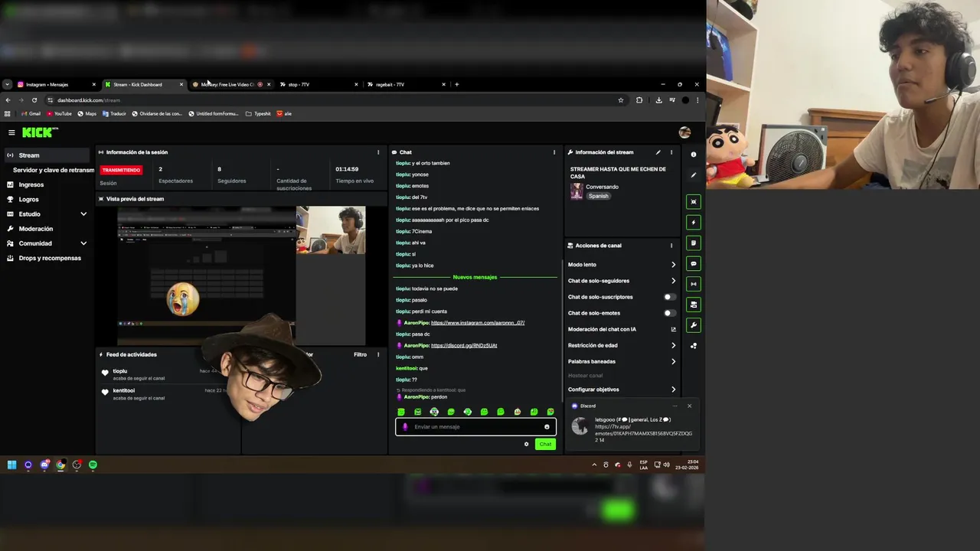
Task: Open Servidor y clave de retransmisión
Action: tap(53, 170)
